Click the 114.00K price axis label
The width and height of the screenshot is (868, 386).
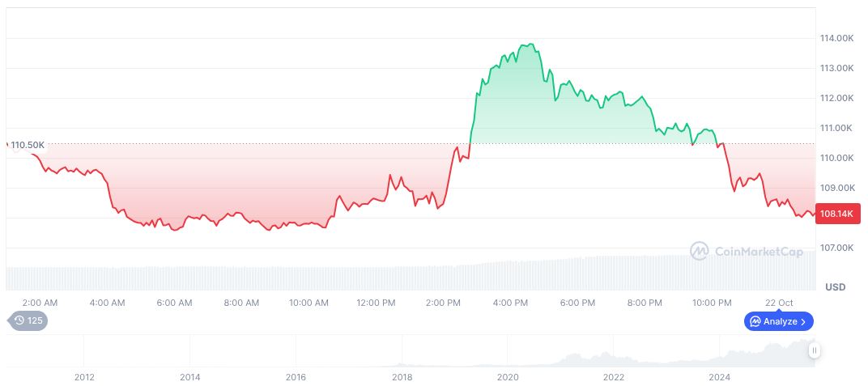pyautogui.click(x=836, y=38)
